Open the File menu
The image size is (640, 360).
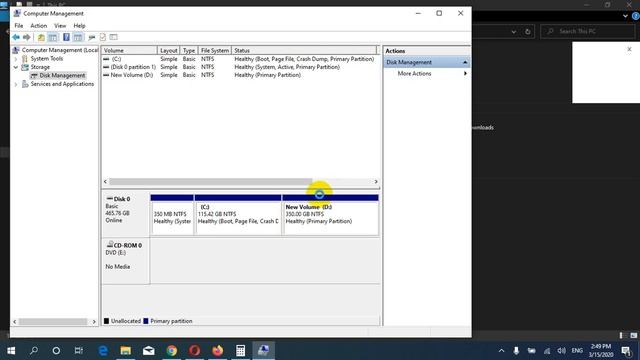pyautogui.click(x=19, y=26)
